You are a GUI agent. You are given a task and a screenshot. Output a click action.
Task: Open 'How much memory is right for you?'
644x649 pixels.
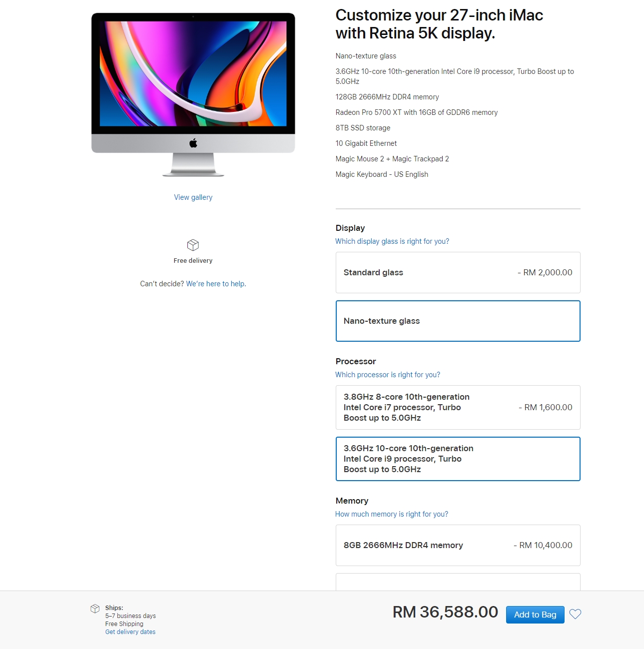point(392,514)
